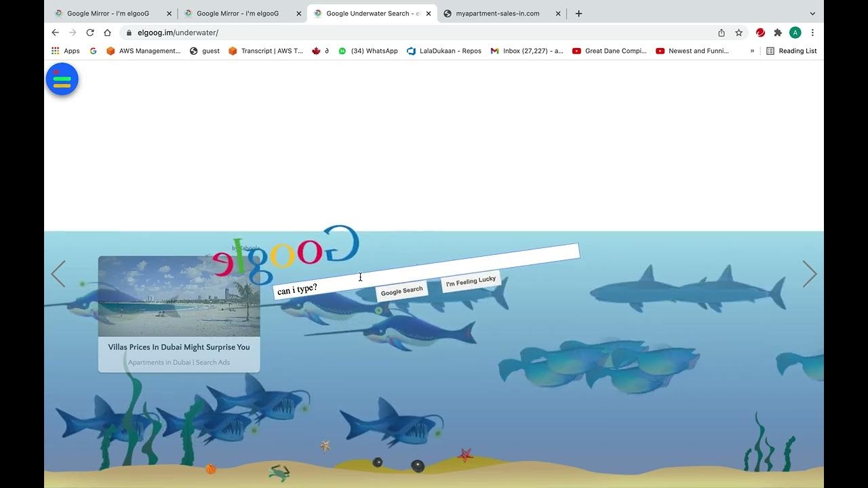Expand the tab search dropdown arrow
The height and width of the screenshot is (488, 868).
point(812,14)
